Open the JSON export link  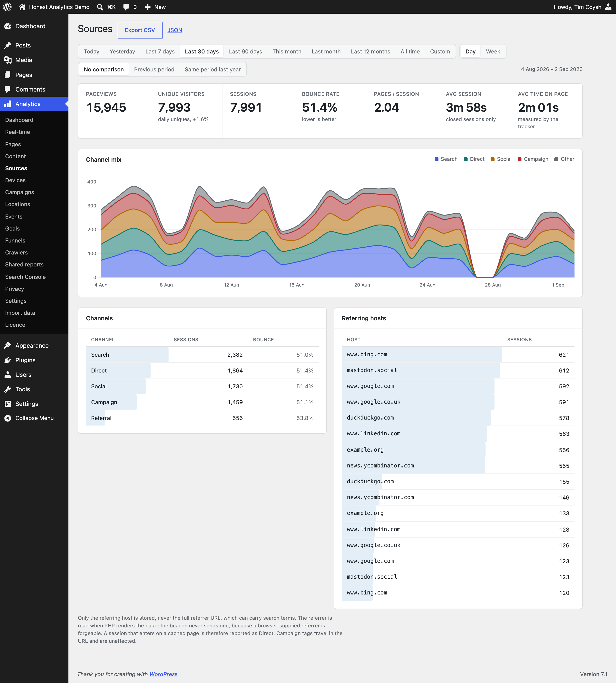pyautogui.click(x=175, y=30)
